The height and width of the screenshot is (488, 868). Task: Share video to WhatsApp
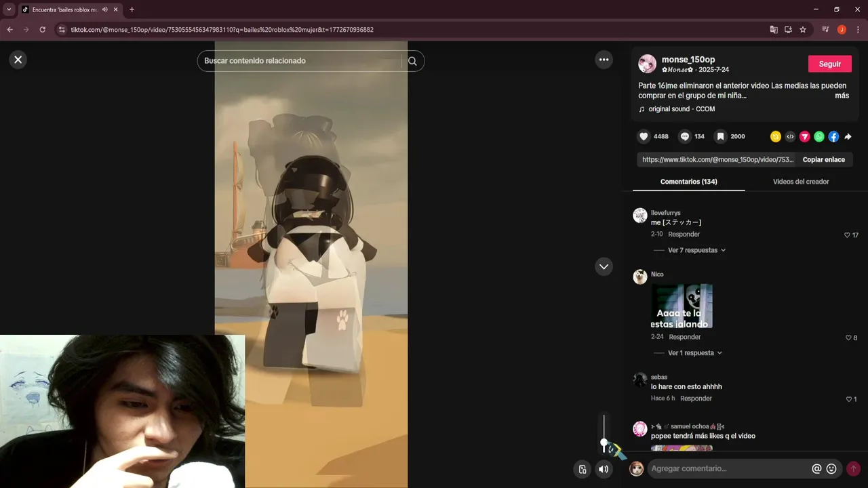coord(819,136)
